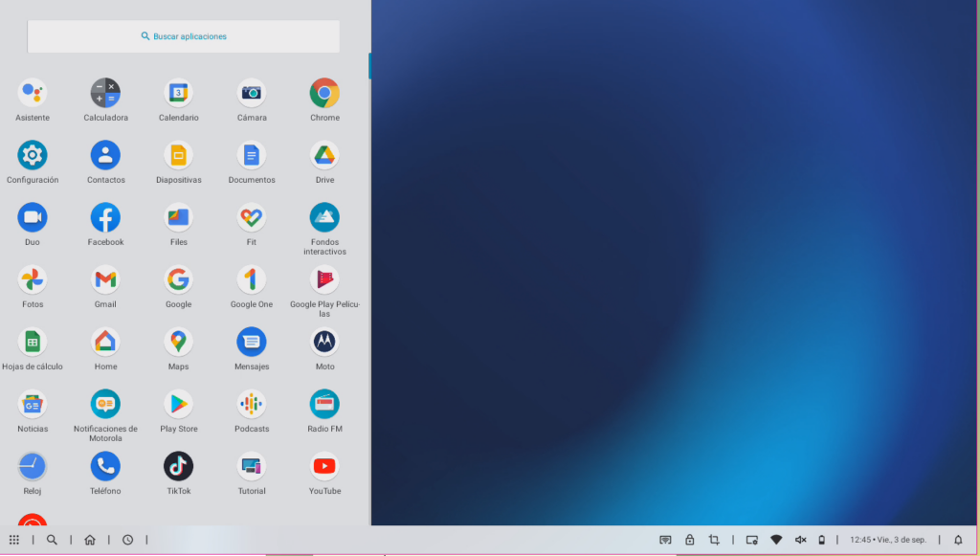Launch the YouTube app
Viewport: 980px width, 556px height.
coord(324,466)
